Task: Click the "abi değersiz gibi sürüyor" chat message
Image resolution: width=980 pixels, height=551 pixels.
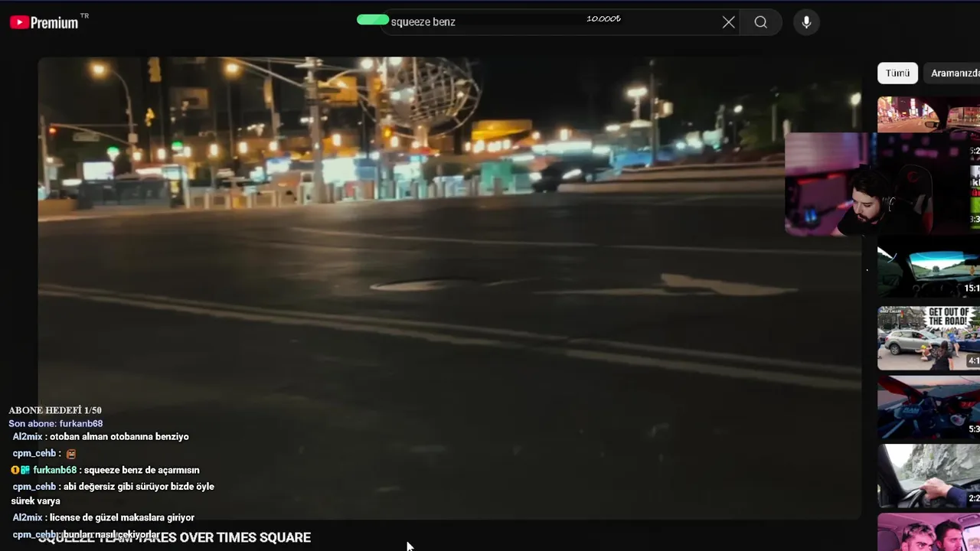Action: point(114,494)
